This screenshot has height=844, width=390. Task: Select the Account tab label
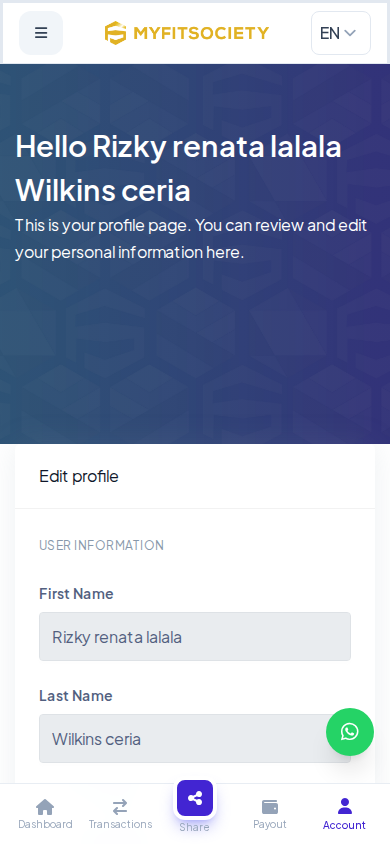[x=344, y=825]
